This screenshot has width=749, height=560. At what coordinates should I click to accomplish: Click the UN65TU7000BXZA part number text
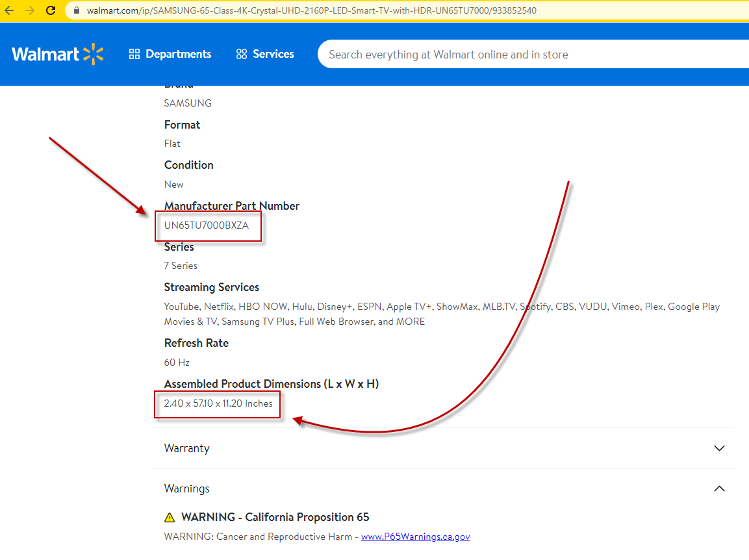[x=207, y=225]
